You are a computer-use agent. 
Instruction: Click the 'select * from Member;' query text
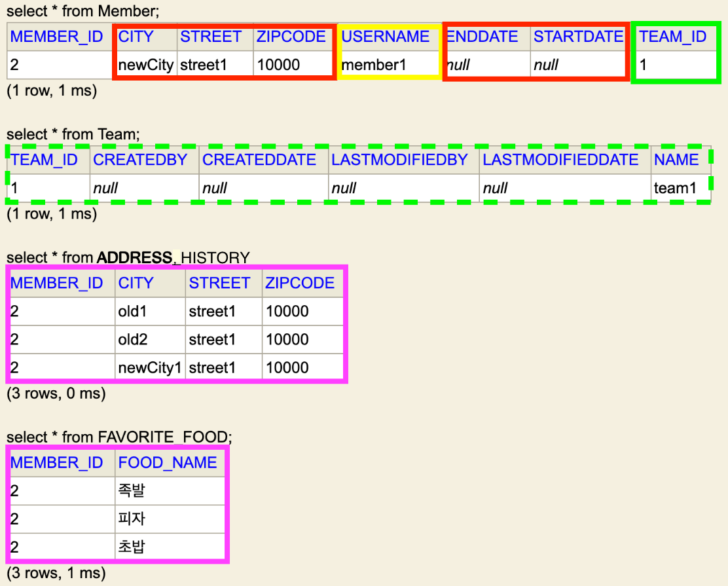click(x=82, y=10)
